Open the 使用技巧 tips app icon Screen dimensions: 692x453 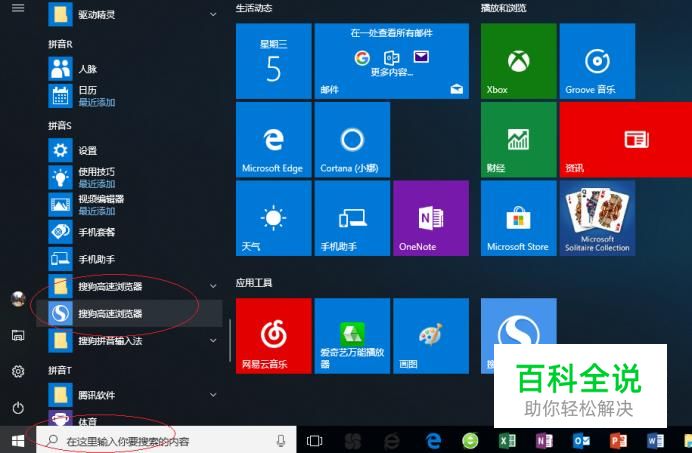tap(60, 177)
